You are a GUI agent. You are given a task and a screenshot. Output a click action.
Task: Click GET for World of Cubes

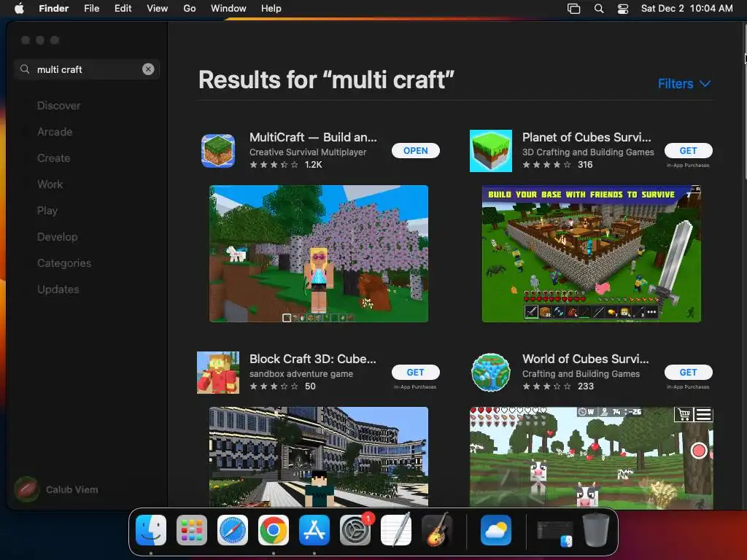pyautogui.click(x=689, y=373)
